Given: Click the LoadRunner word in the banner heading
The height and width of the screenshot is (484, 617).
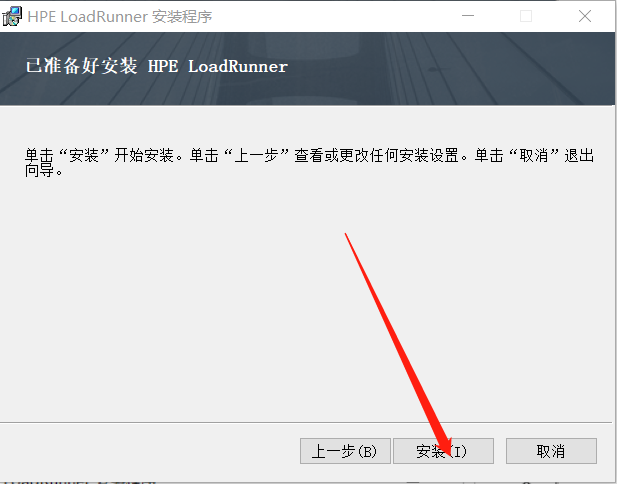Looking at the screenshot, I should [238, 66].
